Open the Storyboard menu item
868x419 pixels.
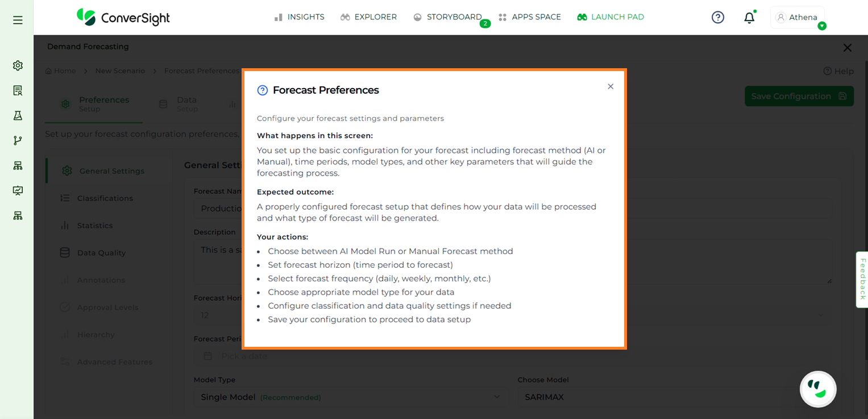click(447, 17)
